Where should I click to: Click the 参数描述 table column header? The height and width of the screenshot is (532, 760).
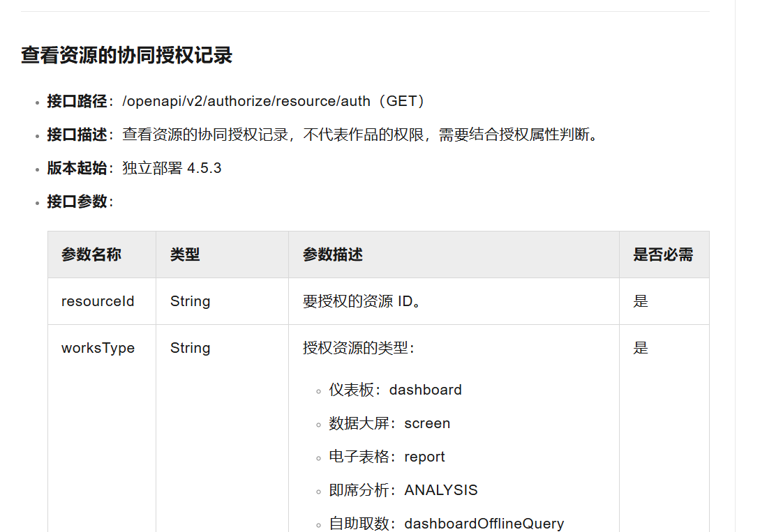[x=333, y=255]
